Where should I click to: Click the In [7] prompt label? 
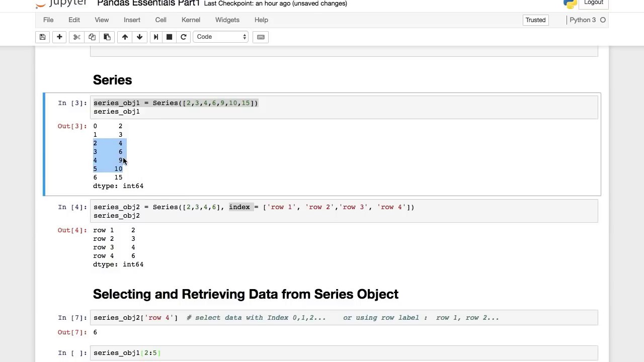(72, 318)
